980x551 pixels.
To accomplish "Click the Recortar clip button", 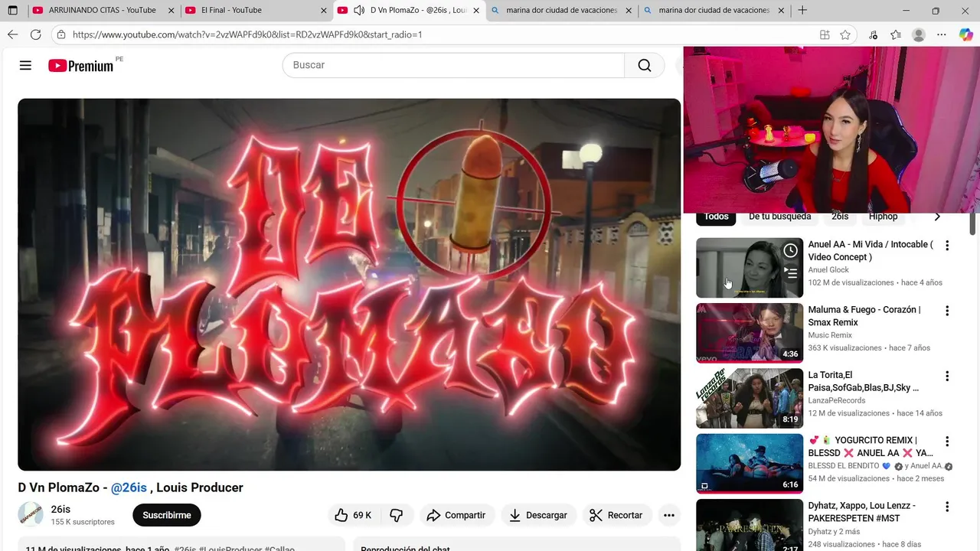I will [616, 515].
